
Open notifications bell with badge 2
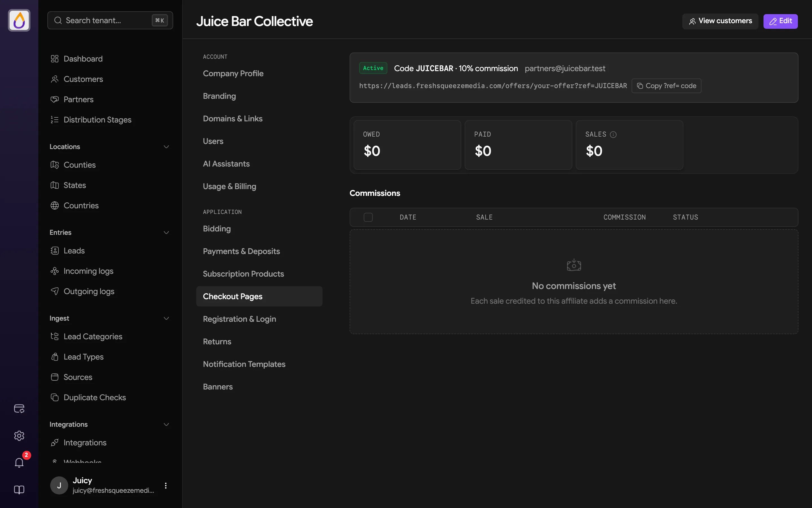(19, 463)
